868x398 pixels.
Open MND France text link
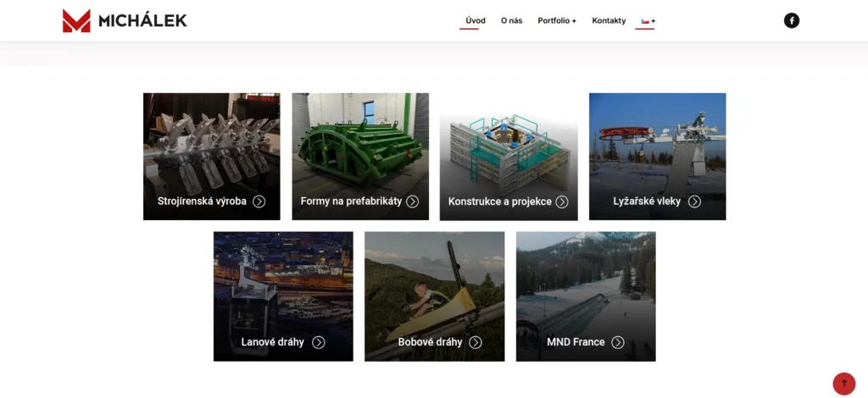click(x=576, y=342)
